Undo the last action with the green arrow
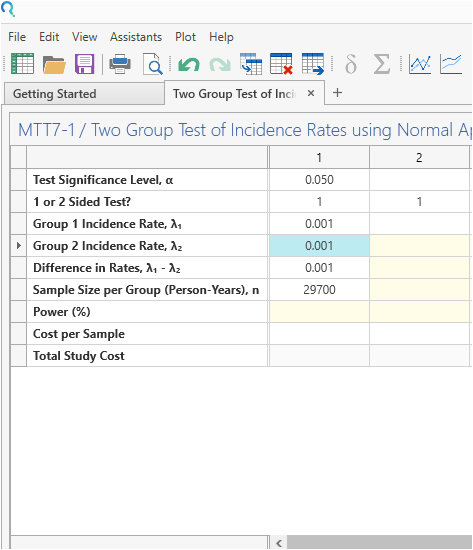Image resolution: width=473 pixels, height=550 pixels. 189,65
